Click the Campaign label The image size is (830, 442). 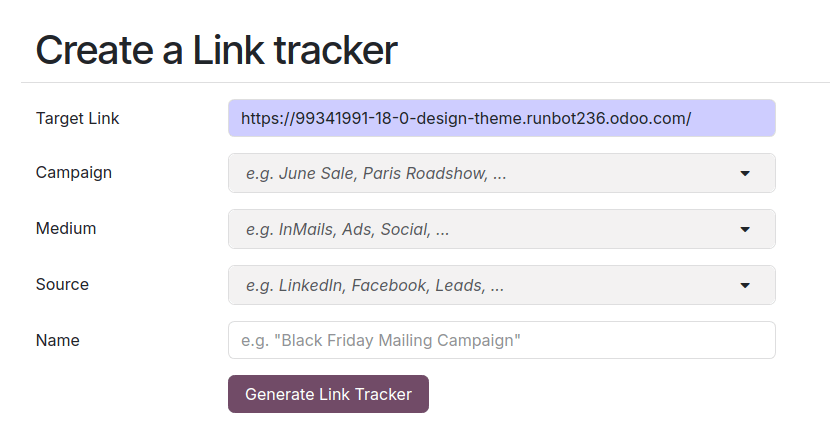[74, 172]
